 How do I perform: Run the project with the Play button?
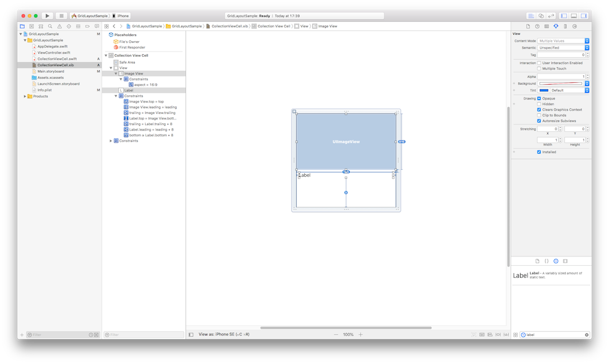pos(47,16)
